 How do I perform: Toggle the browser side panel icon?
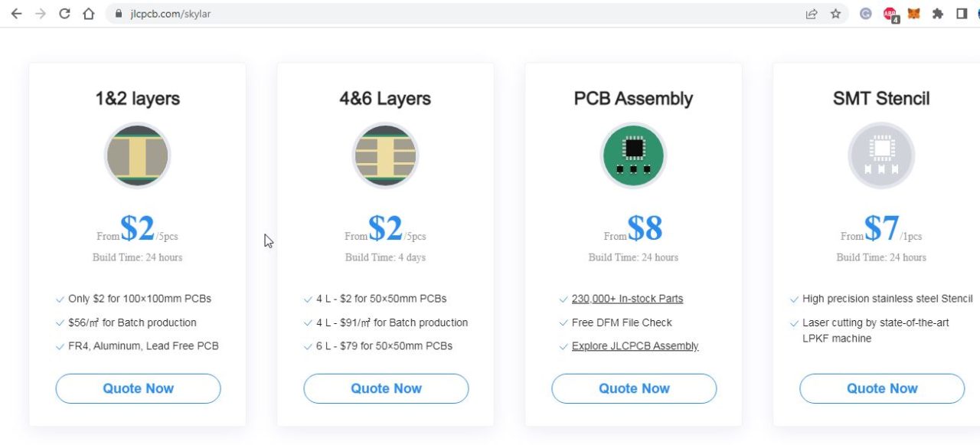pos(962,14)
